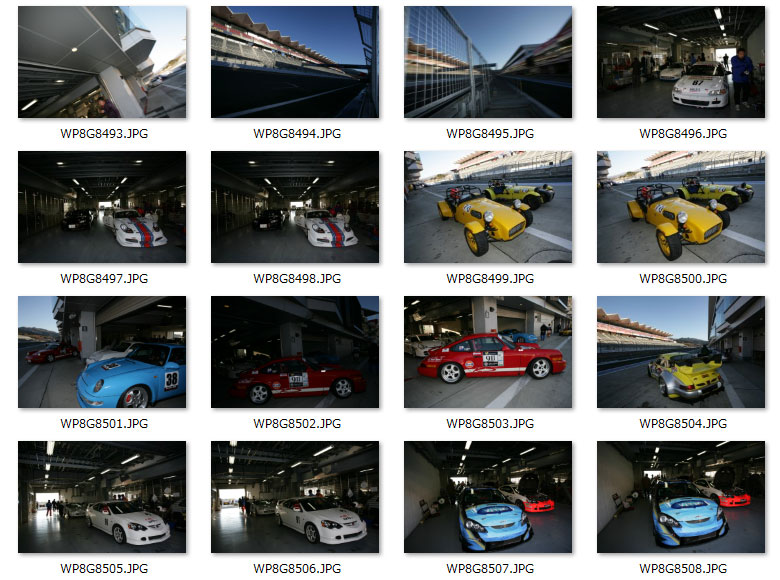Open the WP8G8495.JPG fence thumbnail
Viewport: 780px width, 580px height.
pyautogui.click(x=488, y=62)
